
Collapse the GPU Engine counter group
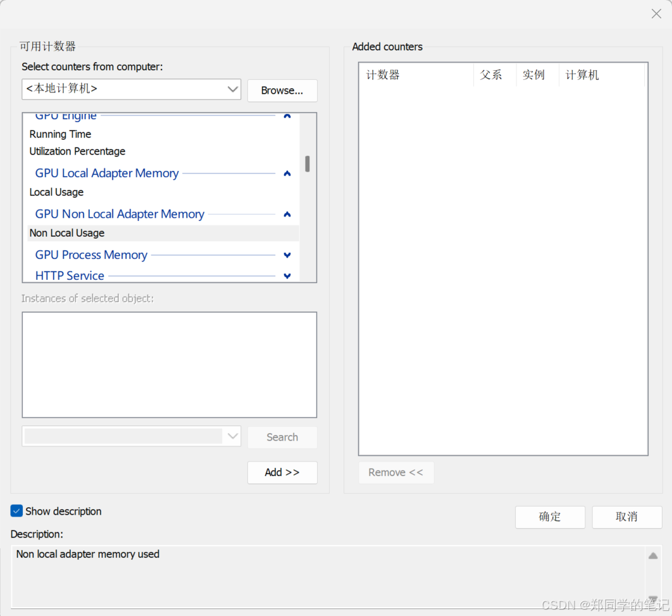point(287,116)
